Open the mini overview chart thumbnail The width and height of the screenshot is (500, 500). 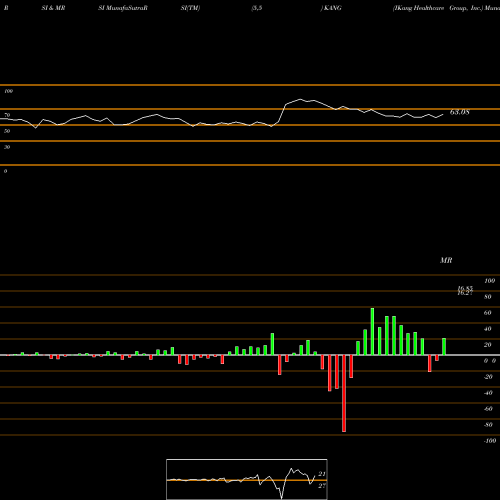point(247,479)
